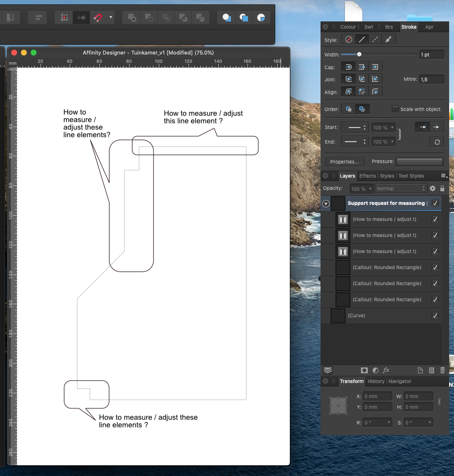Image resolution: width=454 pixels, height=476 pixels.
Task: Click the Properties... button
Action: click(344, 162)
